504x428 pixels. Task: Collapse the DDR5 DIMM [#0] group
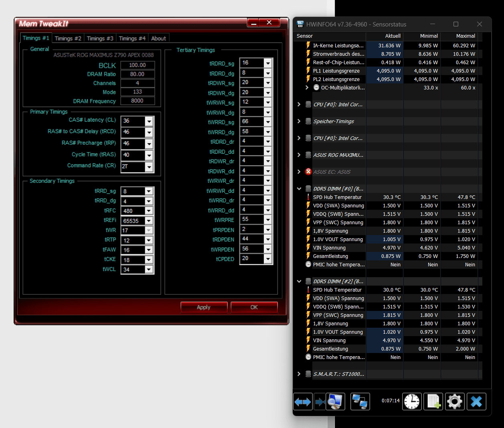point(299,189)
